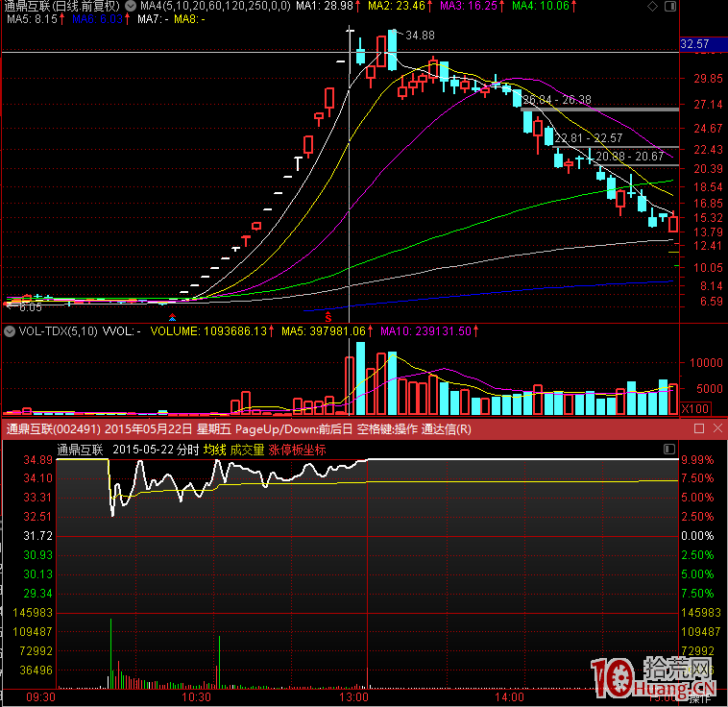Click the red S marker below K-line
The image size is (728, 707).
328,317
